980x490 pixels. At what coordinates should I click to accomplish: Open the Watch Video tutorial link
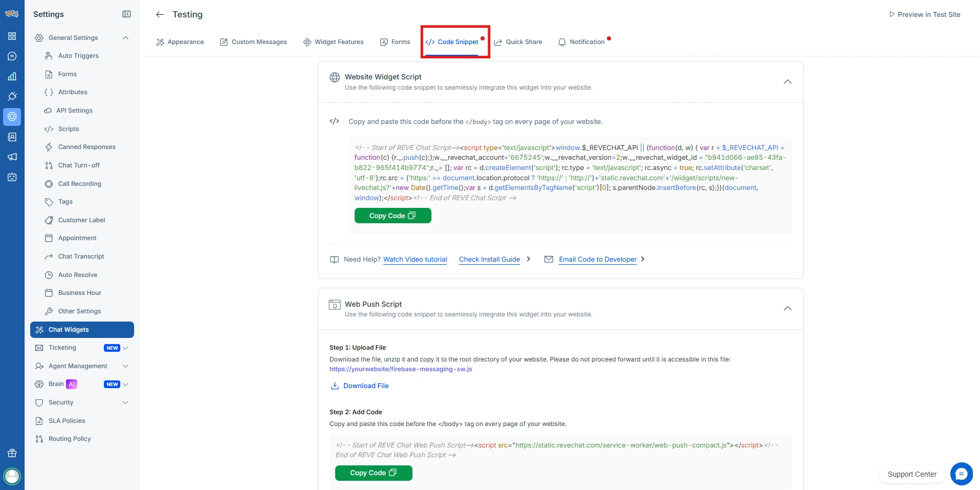click(x=415, y=260)
